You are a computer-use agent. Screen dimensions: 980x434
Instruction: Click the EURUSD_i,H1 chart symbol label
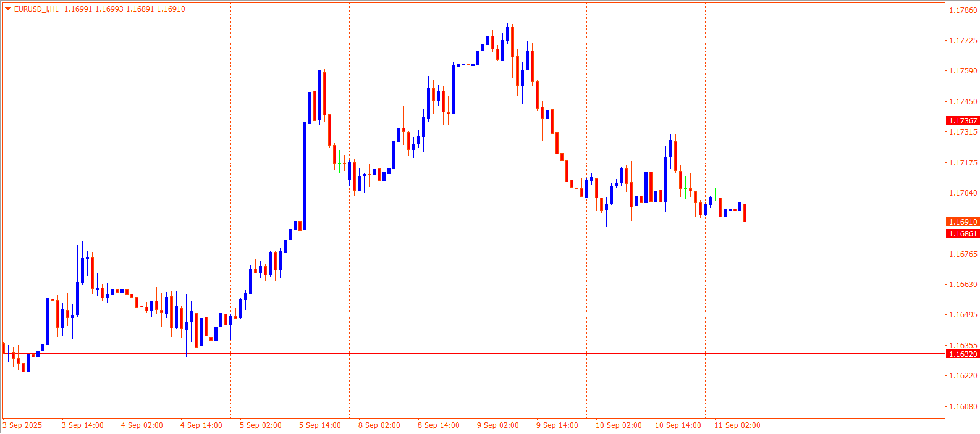36,9
